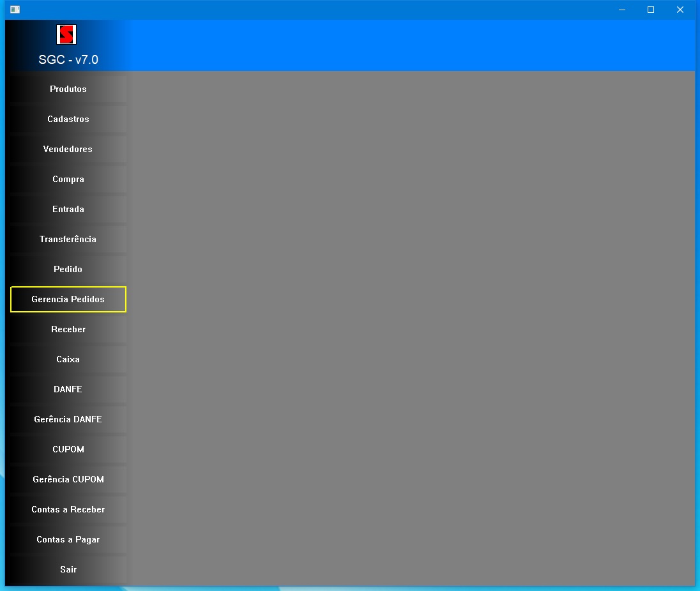Image resolution: width=700 pixels, height=591 pixels.
Task: Click the SGC - v7.0 title text
Action: (x=68, y=59)
